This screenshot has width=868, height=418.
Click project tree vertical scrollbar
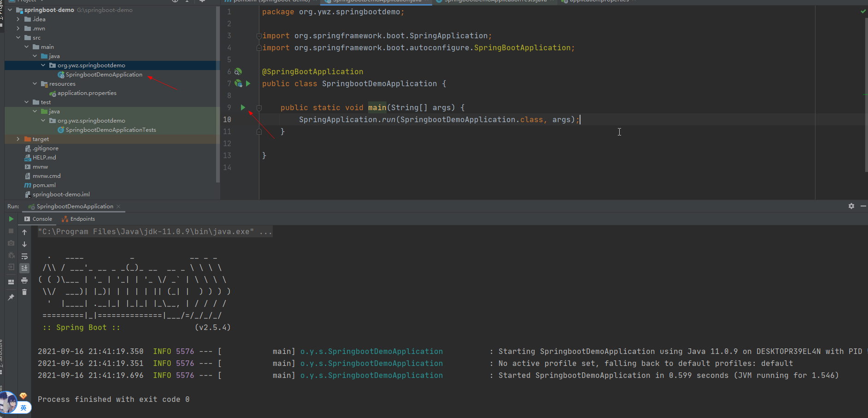tap(218, 94)
